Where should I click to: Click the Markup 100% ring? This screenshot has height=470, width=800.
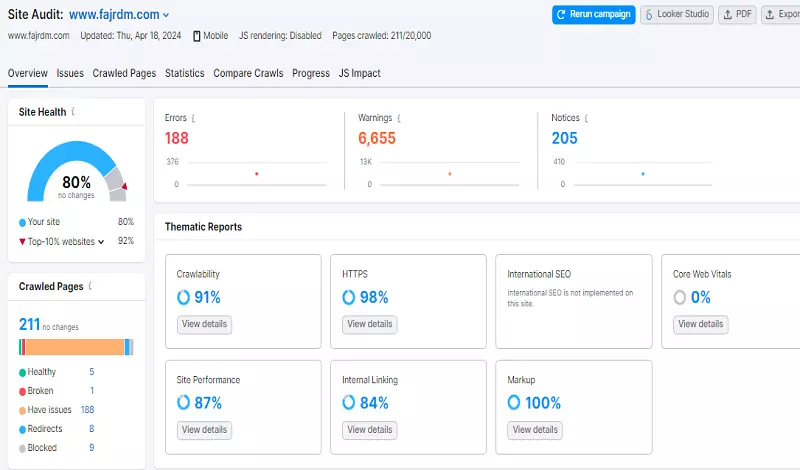click(514, 403)
